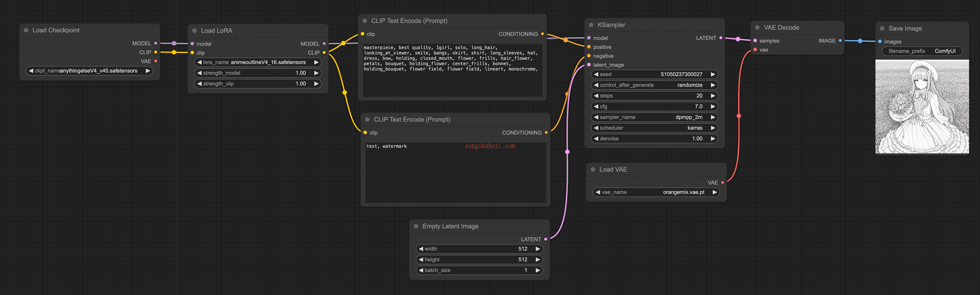The height and width of the screenshot is (295, 980).
Task: Collapse the Empty Latent Image node dot
Action: tap(416, 226)
